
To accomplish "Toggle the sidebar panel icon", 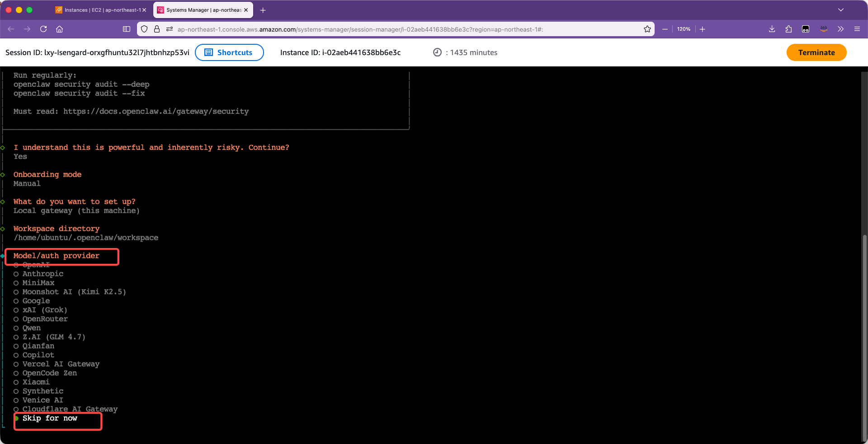I will pos(127,29).
